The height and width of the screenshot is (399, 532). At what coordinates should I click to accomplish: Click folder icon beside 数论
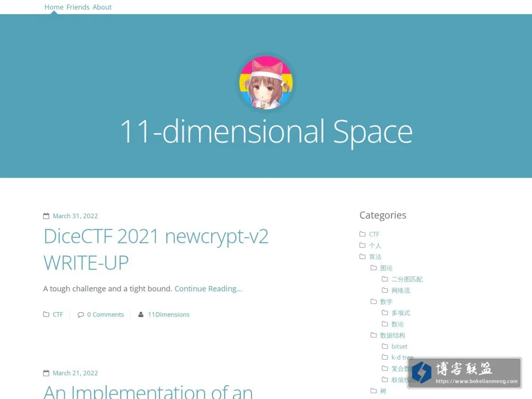click(385, 324)
